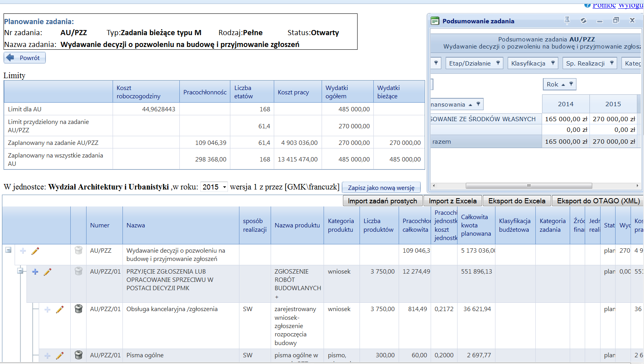Click the 2015 column header in summary
The width and height of the screenshot is (644, 364).
613,104
